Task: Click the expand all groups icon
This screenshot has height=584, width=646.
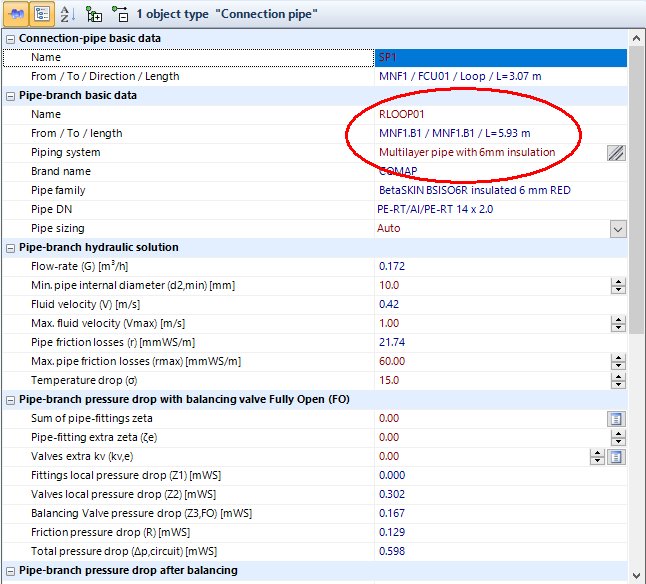Action: click(94, 15)
